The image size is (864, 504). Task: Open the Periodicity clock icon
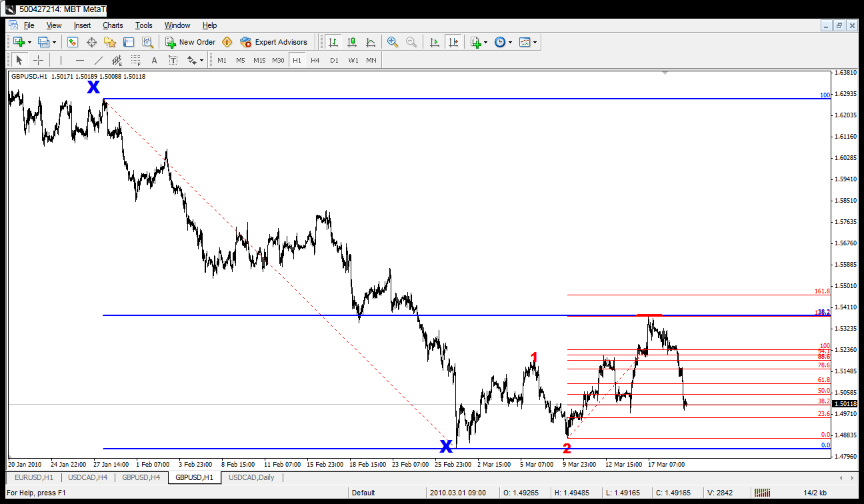tap(500, 42)
